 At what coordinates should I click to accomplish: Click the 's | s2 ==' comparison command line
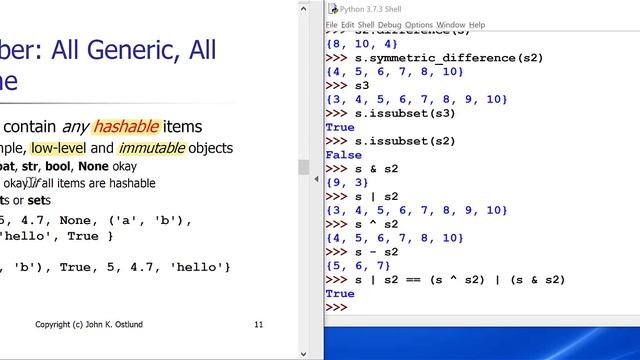(445, 280)
